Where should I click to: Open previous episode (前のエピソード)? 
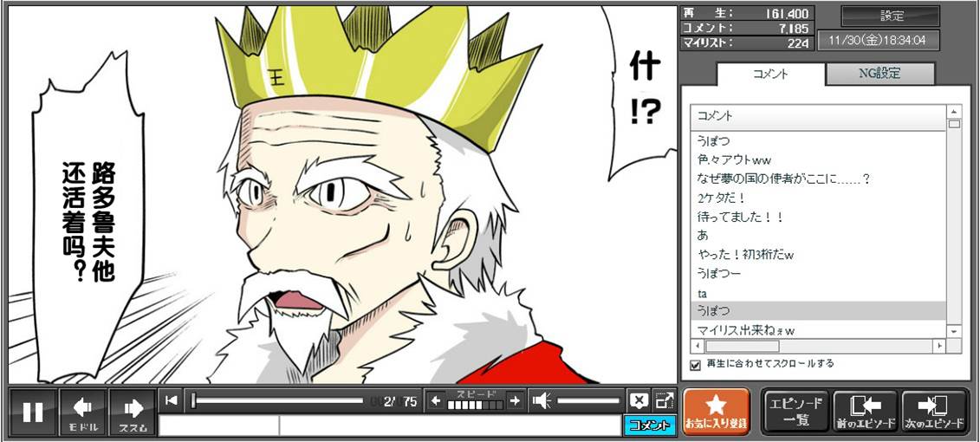point(865,411)
